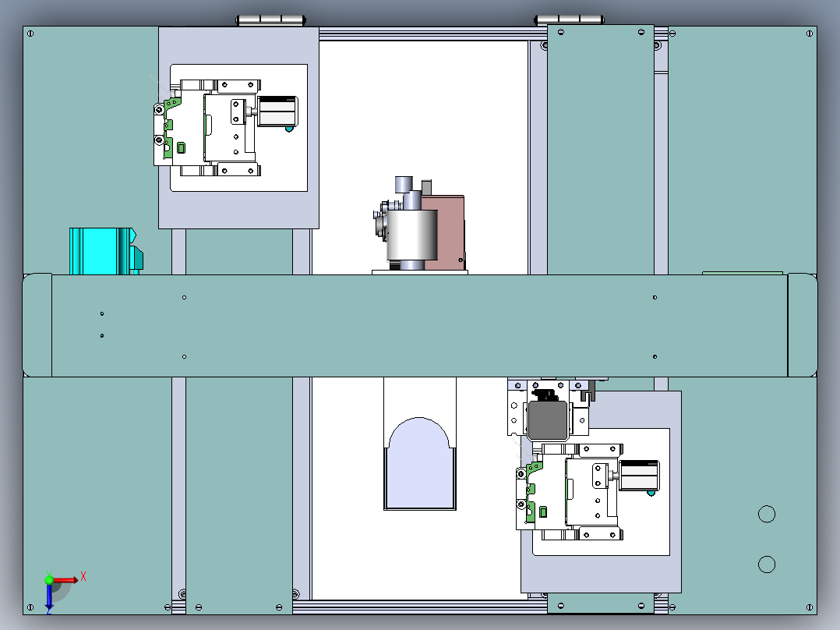840x630 pixels.
Task: Select the long horizontal teal cross beam
Action: [x=419, y=325]
